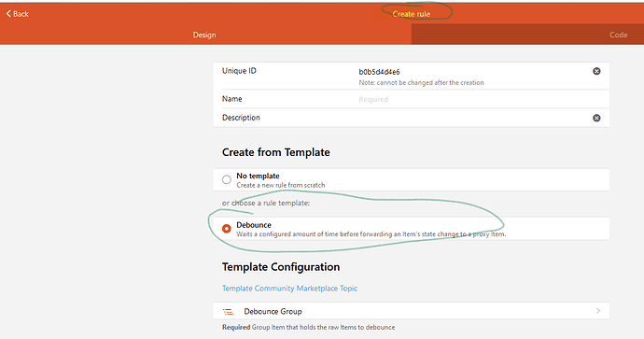Click the Unique ID label
Image resolution: width=644 pixels, height=339 pixels.
coord(239,71)
